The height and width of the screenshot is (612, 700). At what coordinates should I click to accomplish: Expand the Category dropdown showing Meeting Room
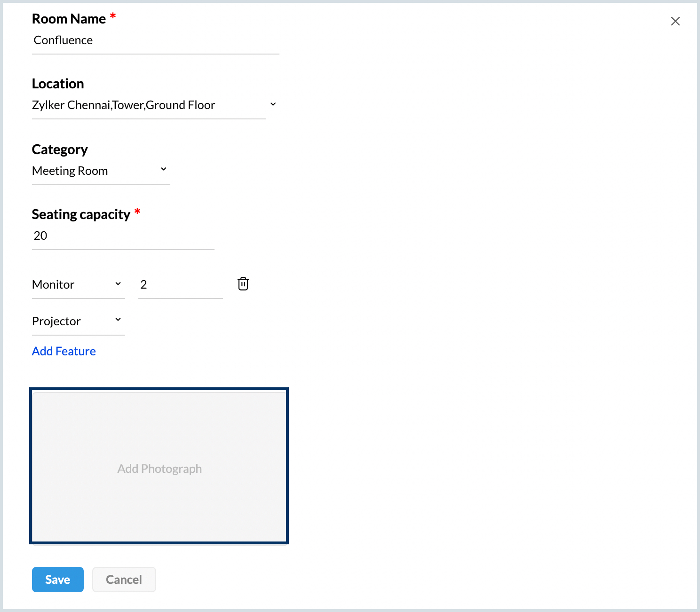pos(101,171)
